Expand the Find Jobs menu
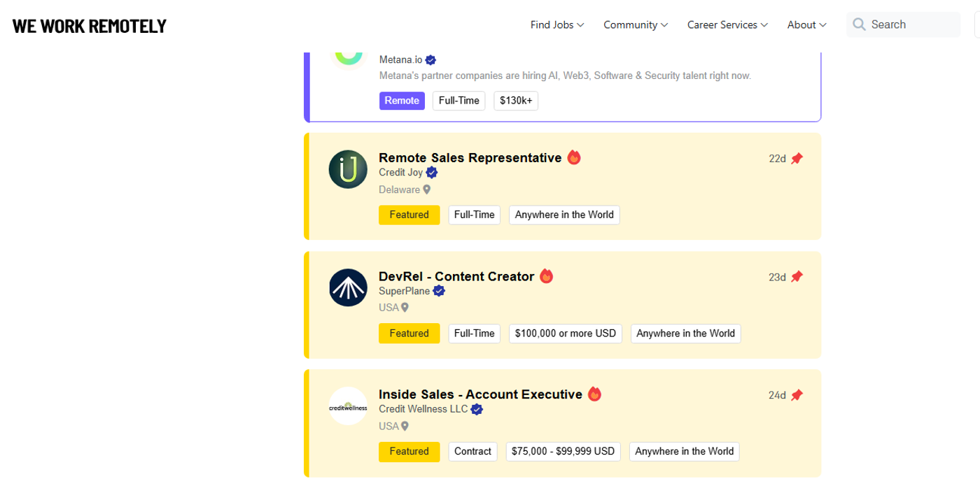This screenshot has height=479, width=980. 557,24
